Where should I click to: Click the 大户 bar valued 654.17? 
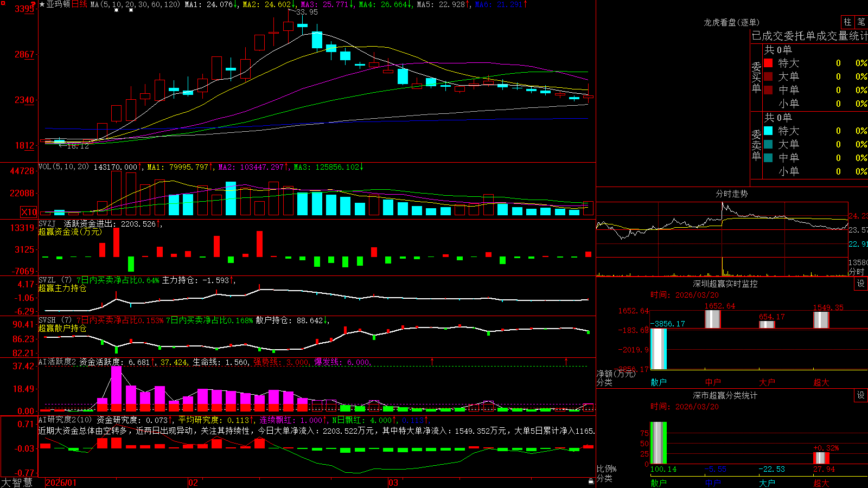[767, 324]
